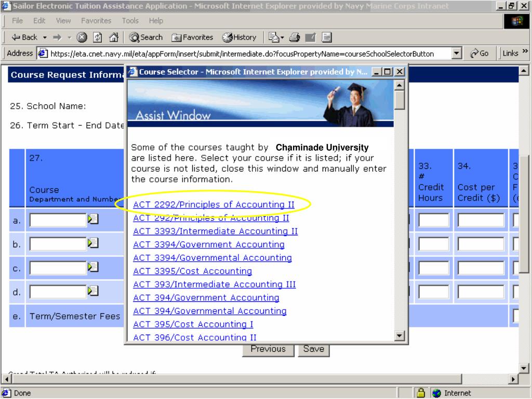
Task: Expand the Links toolbar chevron
Action: pos(525,51)
